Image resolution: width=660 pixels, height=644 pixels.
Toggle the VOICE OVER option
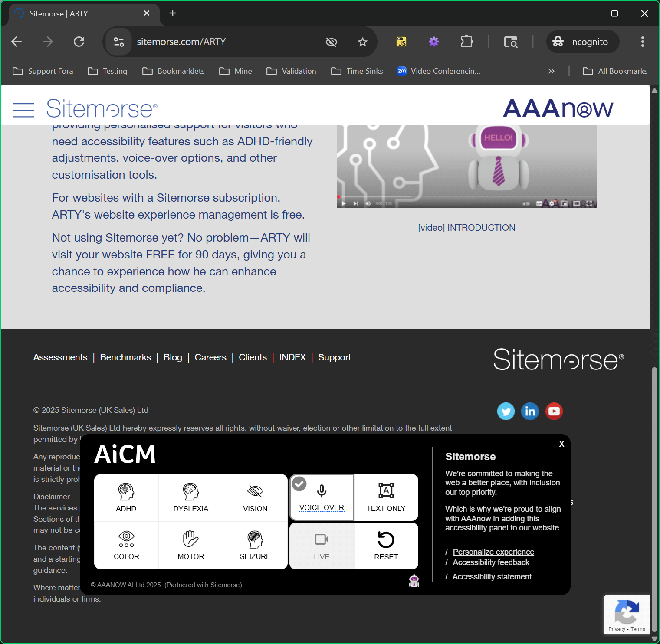322,497
